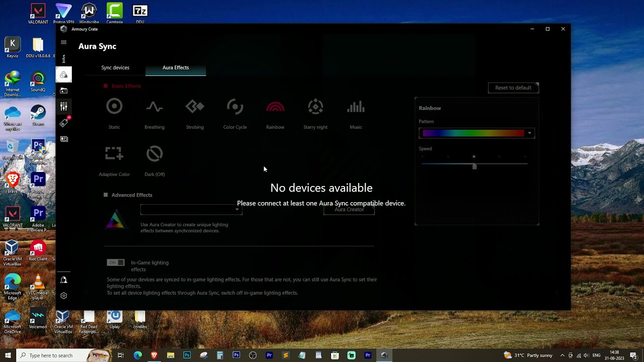Open Proton VPN desktop shortcut

63,14
